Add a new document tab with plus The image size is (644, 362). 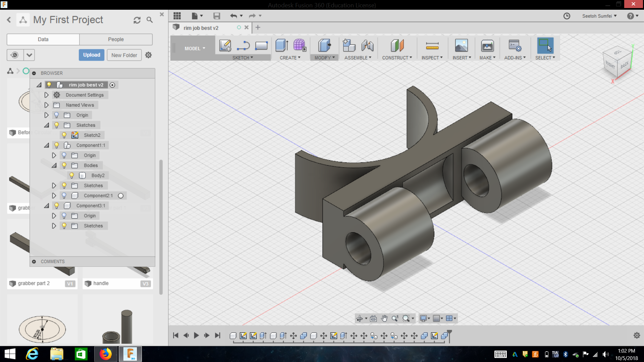pyautogui.click(x=258, y=27)
